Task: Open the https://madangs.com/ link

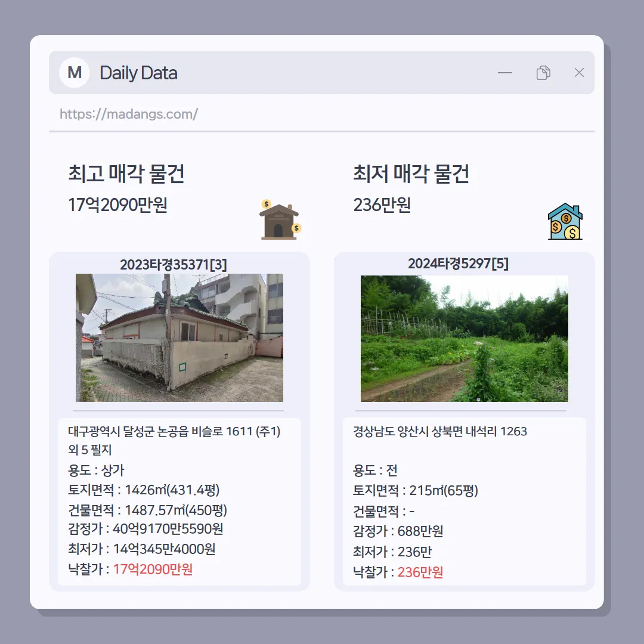Action: pyautogui.click(x=129, y=114)
